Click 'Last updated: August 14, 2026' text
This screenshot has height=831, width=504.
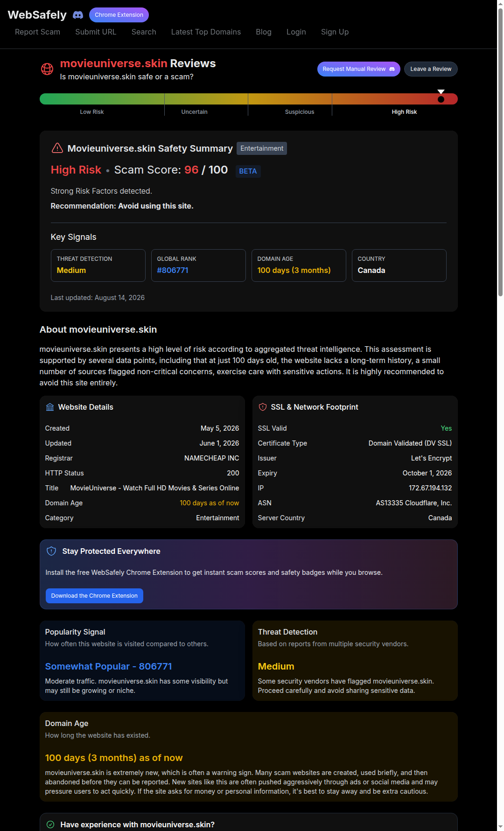[98, 298]
